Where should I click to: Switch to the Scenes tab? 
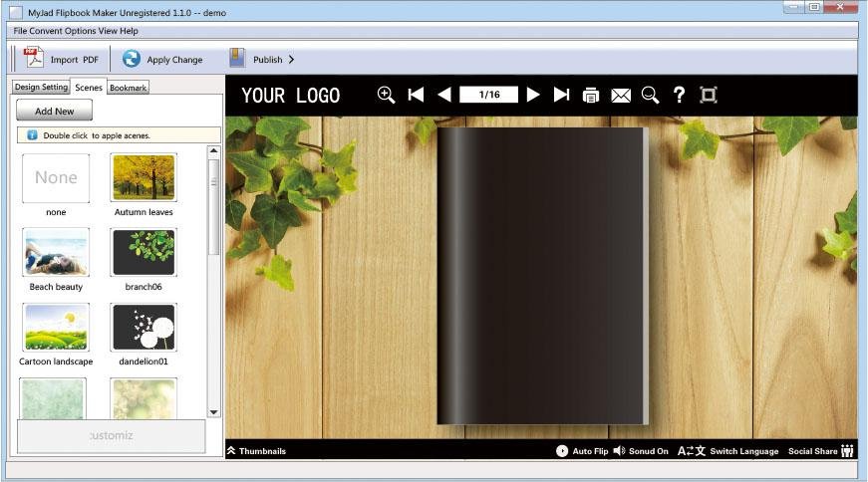tap(89, 88)
